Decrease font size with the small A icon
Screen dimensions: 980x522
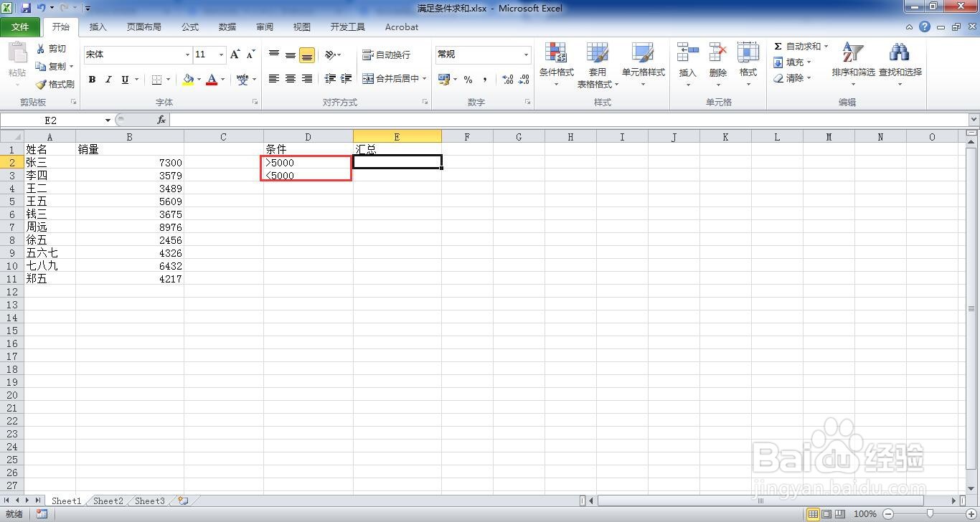(250, 54)
